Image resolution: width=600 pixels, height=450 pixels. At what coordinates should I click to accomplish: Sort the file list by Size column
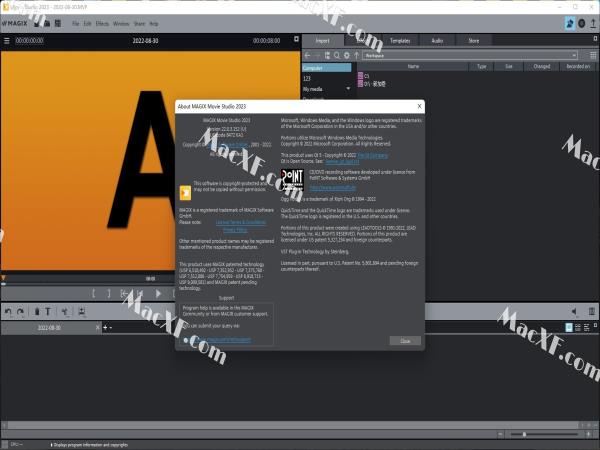coord(509,67)
